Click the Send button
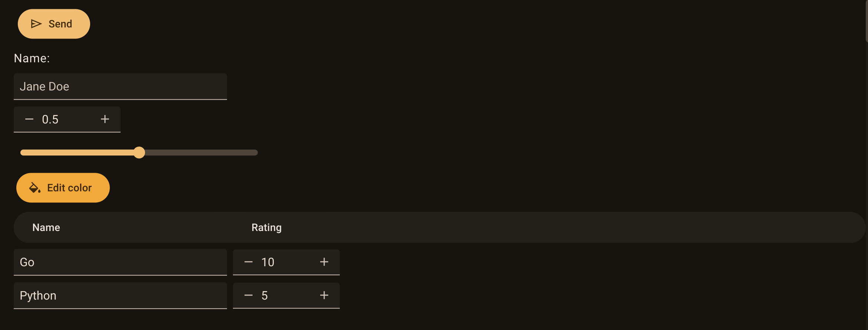Viewport: 868px width, 330px height. [54, 24]
